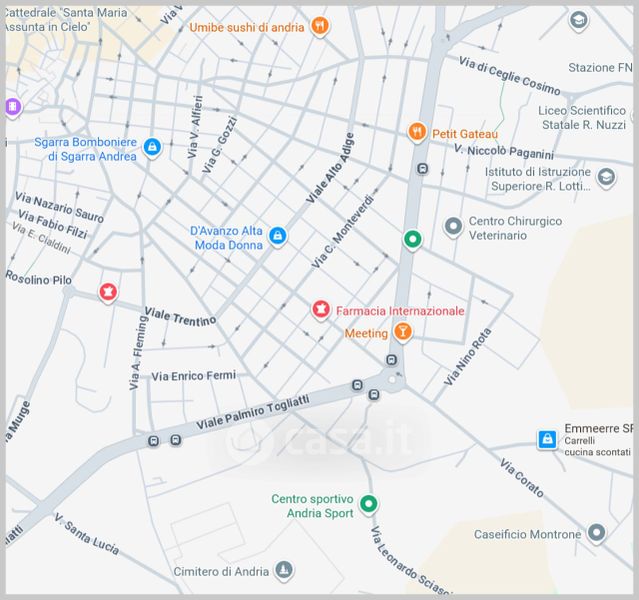Select the Sgarra Bomboniere shopping bag pin

point(152,148)
